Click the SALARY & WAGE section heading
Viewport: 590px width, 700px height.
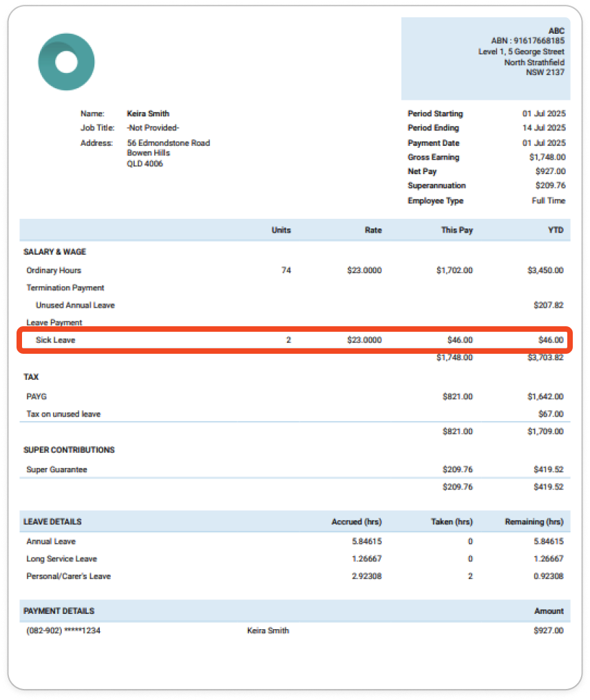pyautogui.click(x=54, y=252)
